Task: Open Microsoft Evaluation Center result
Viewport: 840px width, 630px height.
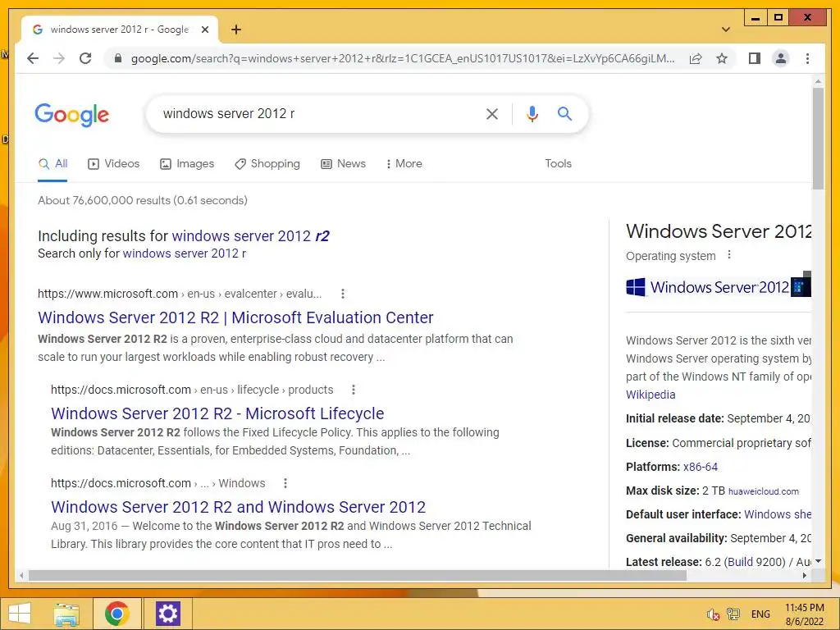Action: point(235,317)
